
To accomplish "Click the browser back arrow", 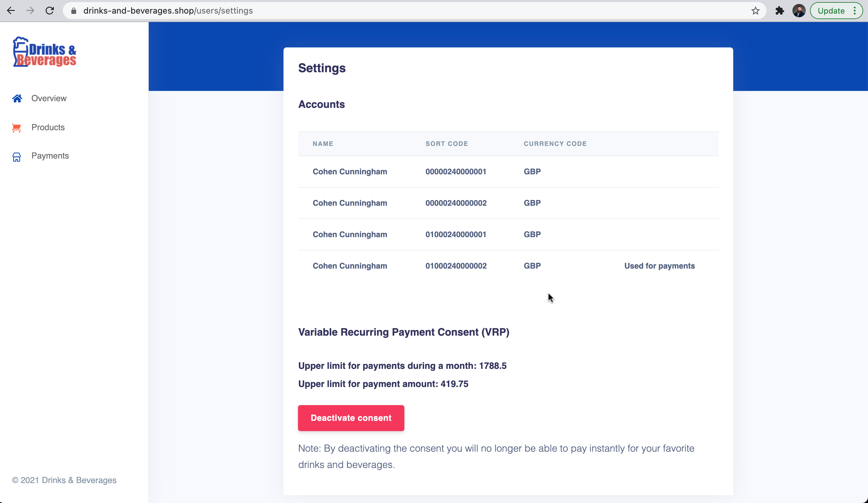I will click(x=11, y=11).
